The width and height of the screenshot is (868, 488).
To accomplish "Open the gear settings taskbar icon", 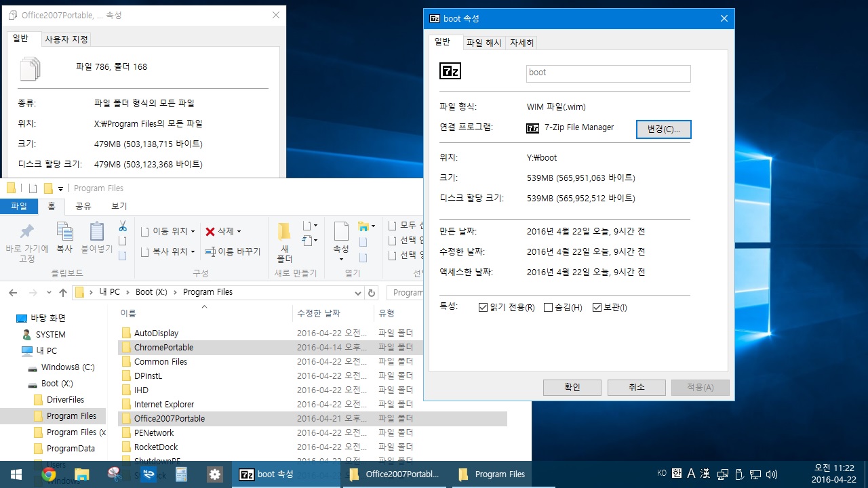I will (x=214, y=474).
